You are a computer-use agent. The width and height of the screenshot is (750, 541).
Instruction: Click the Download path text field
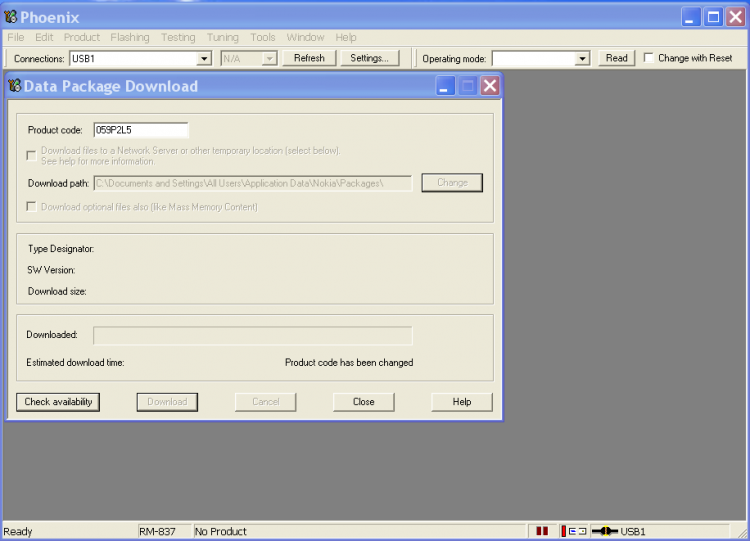[253, 183]
